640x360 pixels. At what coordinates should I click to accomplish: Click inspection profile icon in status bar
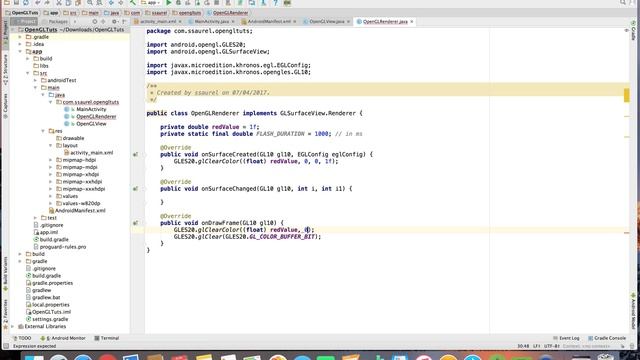pyautogui.click(x=632, y=346)
